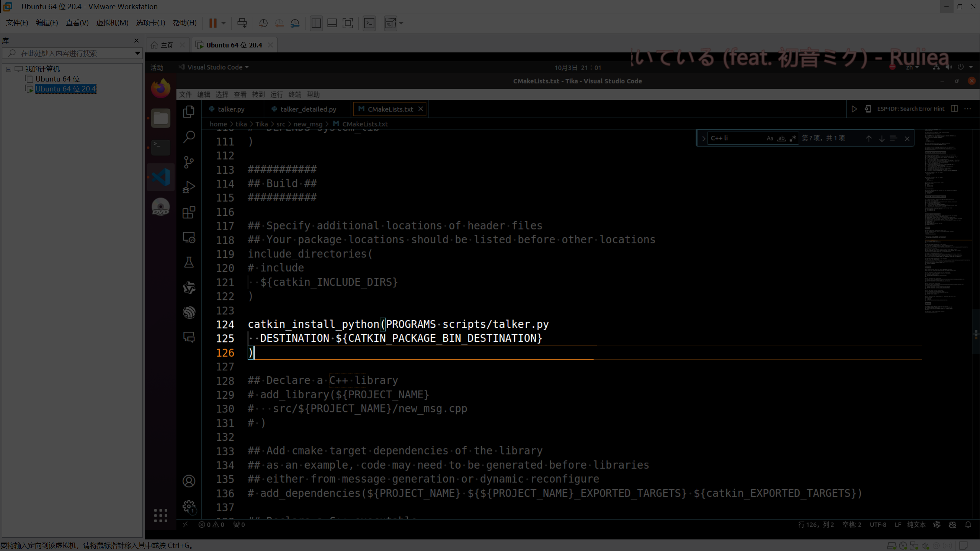The width and height of the screenshot is (980, 551).
Task: Open the Testing flask view
Action: pos(189,262)
